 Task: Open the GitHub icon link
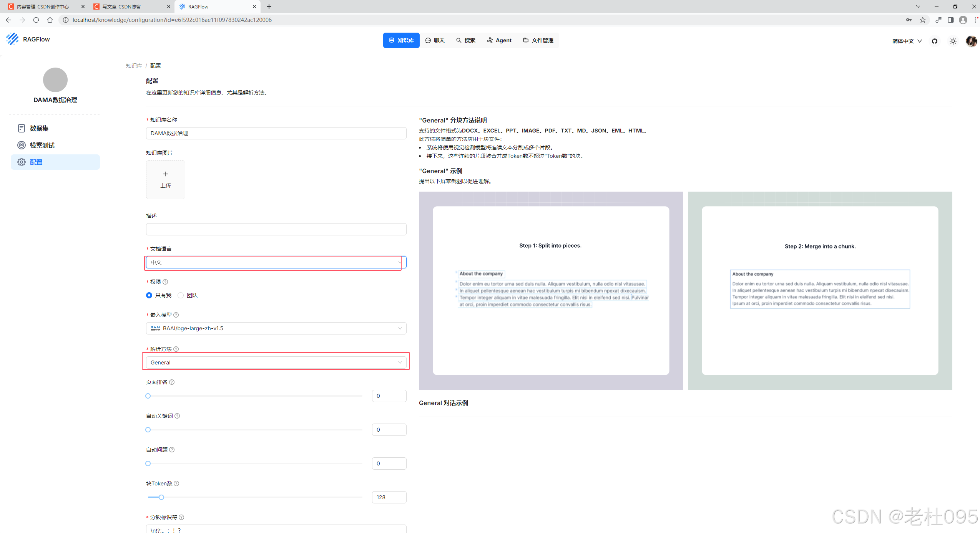pyautogui.click(x=935, y=41)
